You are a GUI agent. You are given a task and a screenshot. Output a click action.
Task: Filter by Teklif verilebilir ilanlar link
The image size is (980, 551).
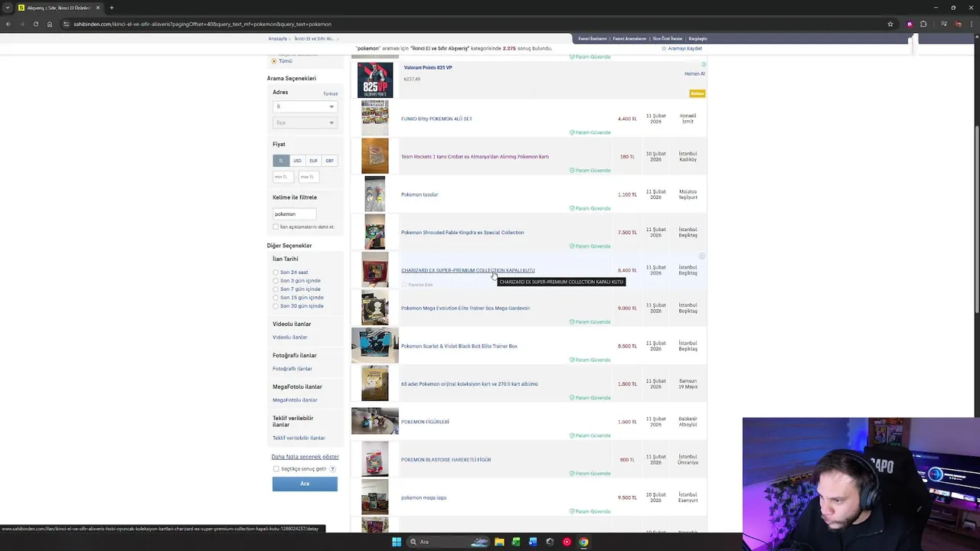[299, 438]
